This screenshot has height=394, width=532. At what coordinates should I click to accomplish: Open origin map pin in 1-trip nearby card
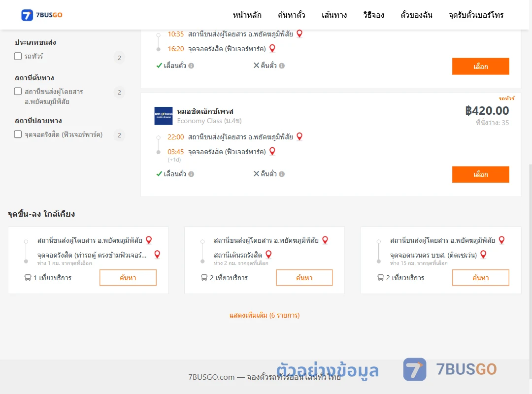pyautogui.click(x=149, y=240)
